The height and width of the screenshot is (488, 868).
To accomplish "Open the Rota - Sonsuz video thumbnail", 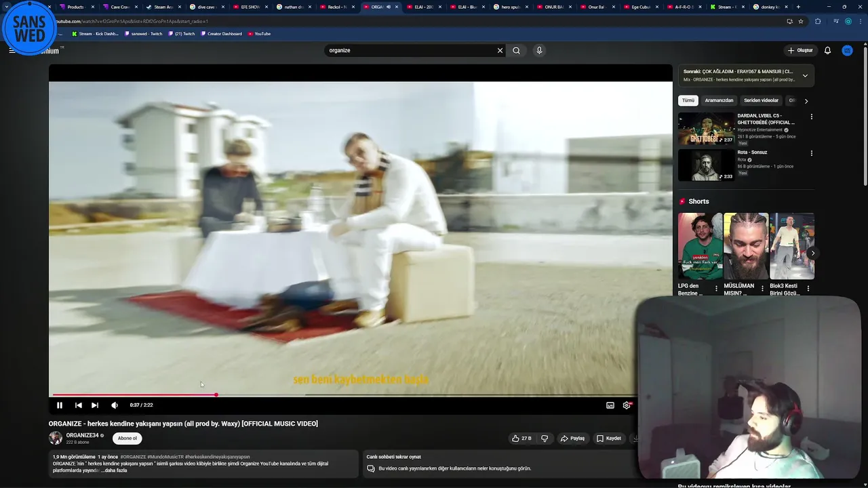I will 706,165.
